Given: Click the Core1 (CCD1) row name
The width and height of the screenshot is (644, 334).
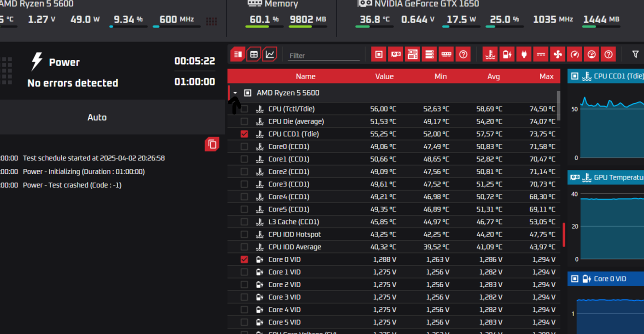Looking at the screenshot, I should pyautogui.click(x=288, y=159).
